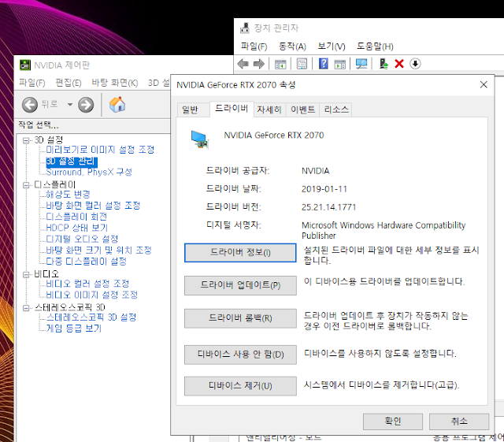Click the 드라이버 롤백(R) button
The height and width of the screenshot is (442, 504).
tap(240, 318)
